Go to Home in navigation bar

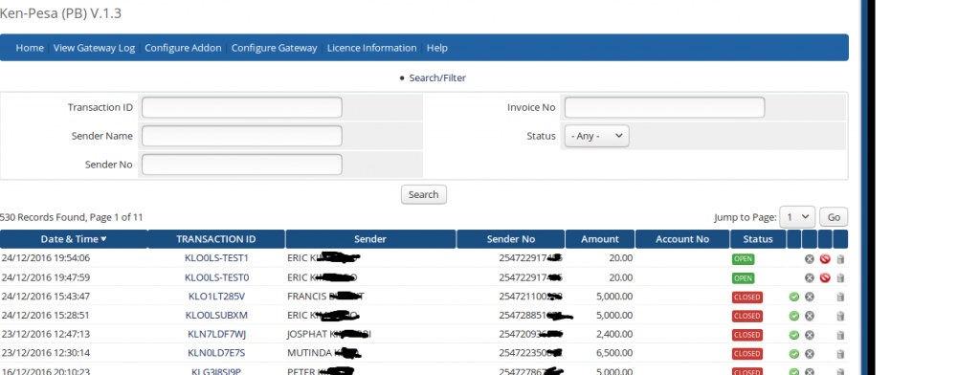tap(30, 48)
